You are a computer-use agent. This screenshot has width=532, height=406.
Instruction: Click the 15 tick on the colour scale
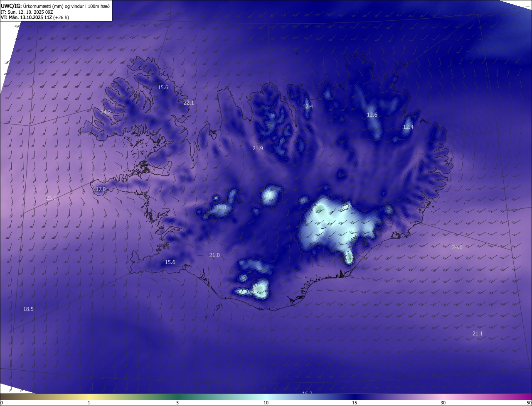pyautogui.click(x=355, y=403)
